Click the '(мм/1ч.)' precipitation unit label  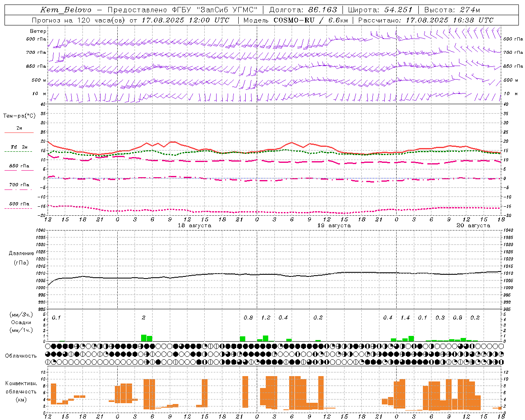point(21,330)
